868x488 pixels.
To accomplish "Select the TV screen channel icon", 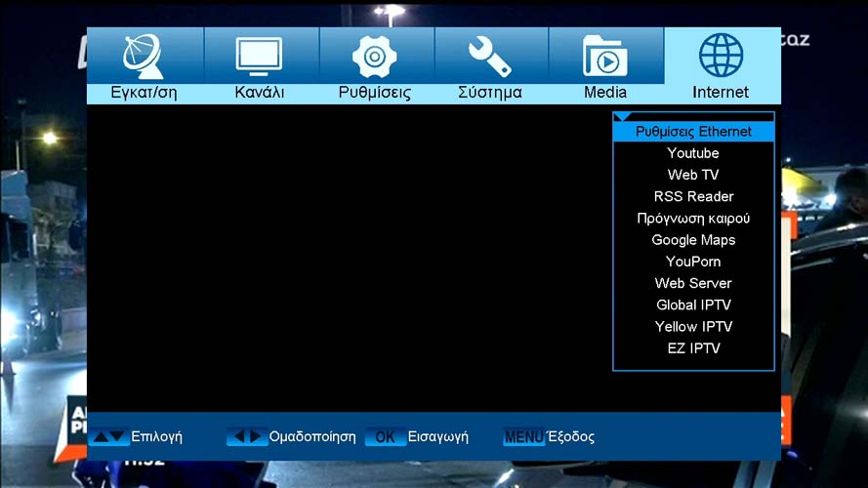I will click(x=259, y=57).
